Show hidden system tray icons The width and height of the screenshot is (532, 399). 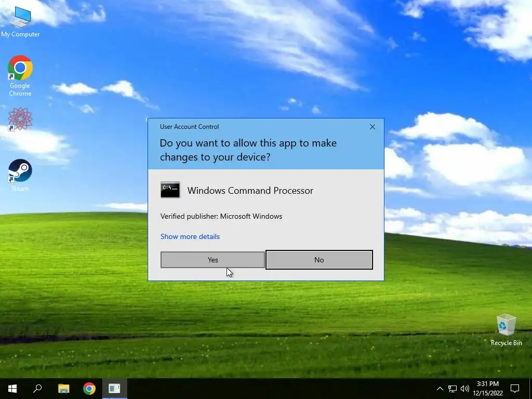pos(440,389)
